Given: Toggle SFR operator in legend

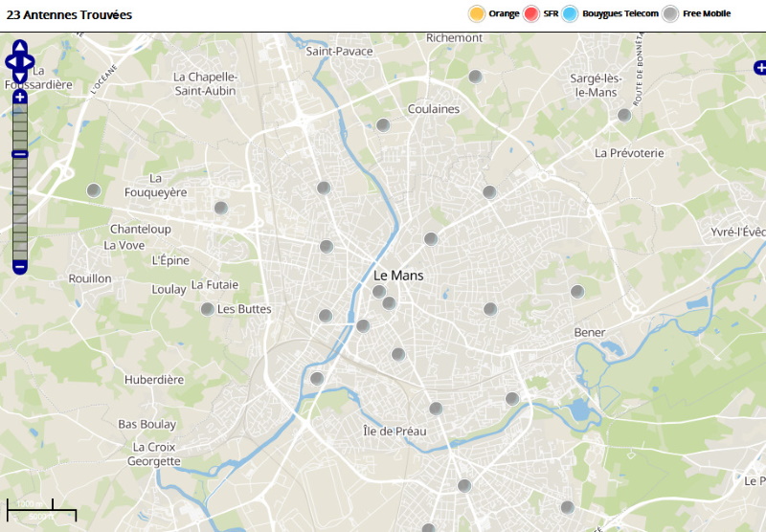Looking at the screenshot, I should [x=540, y=13].
